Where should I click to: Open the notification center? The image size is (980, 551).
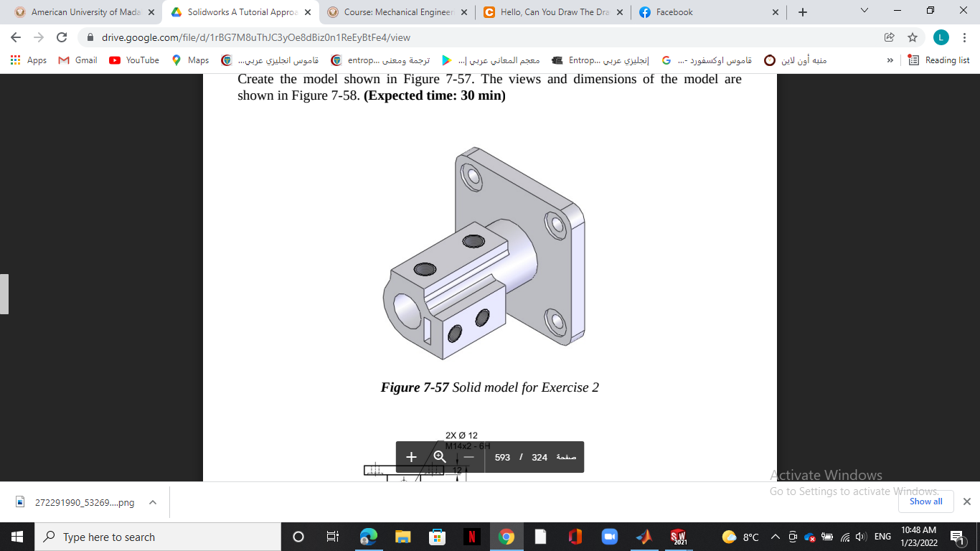coord(957,537)
